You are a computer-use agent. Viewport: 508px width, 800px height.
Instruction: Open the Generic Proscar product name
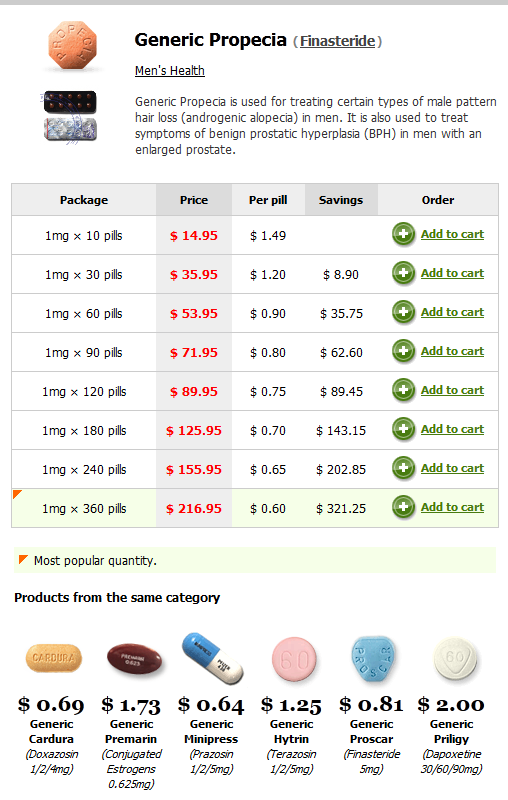371,731
